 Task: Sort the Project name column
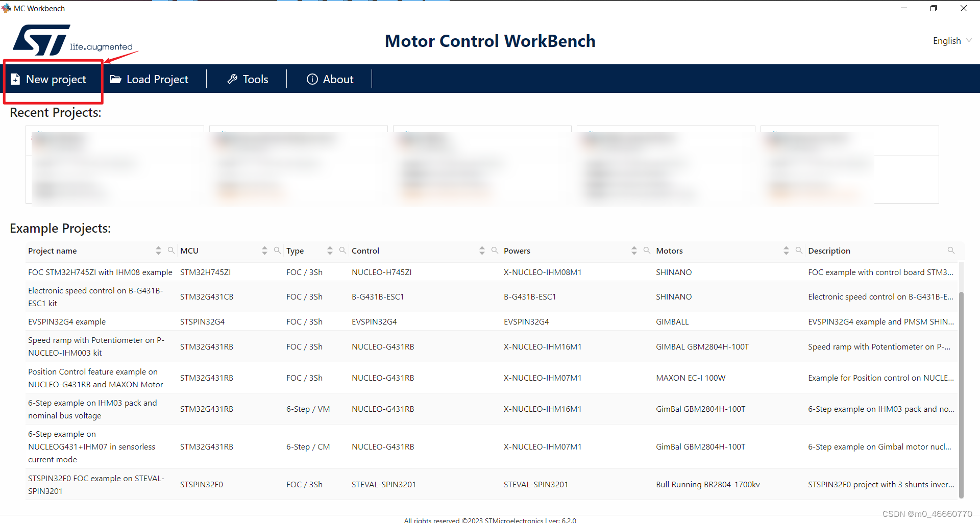158,251
